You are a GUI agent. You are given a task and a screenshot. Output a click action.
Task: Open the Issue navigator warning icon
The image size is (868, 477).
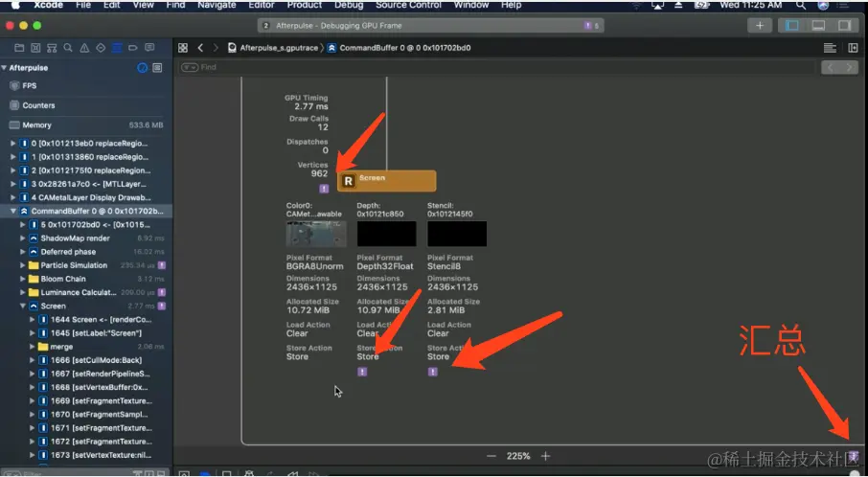84,48
